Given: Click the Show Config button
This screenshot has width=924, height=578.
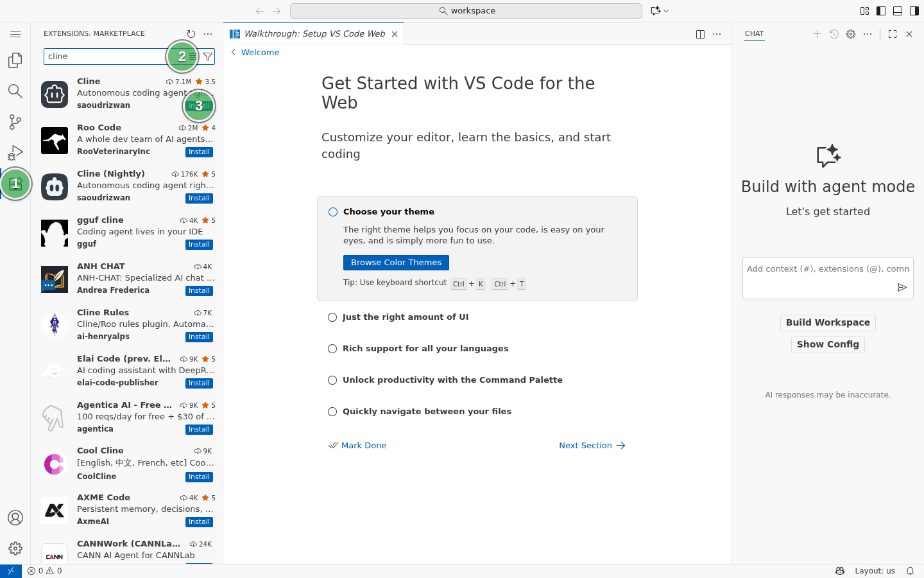Looking at the screenshot, I should (x=828, y=345).
